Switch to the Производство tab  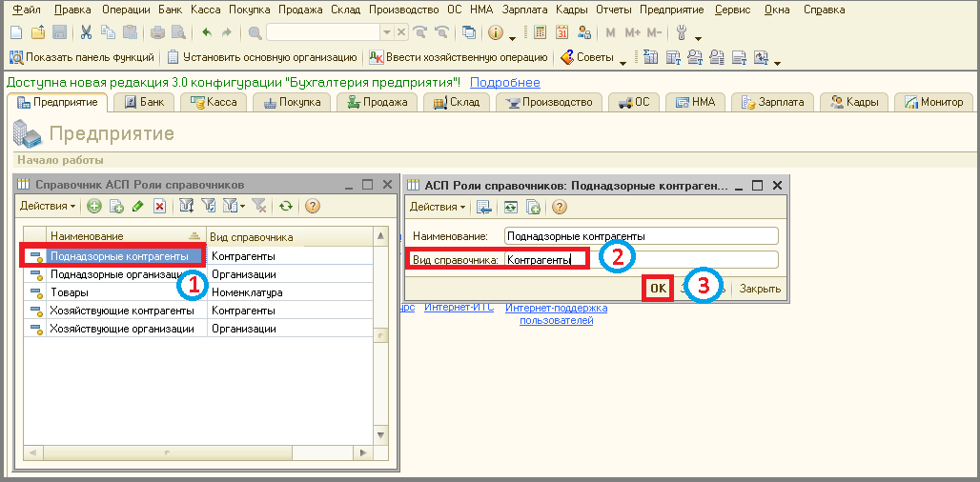tap(549, 102)
